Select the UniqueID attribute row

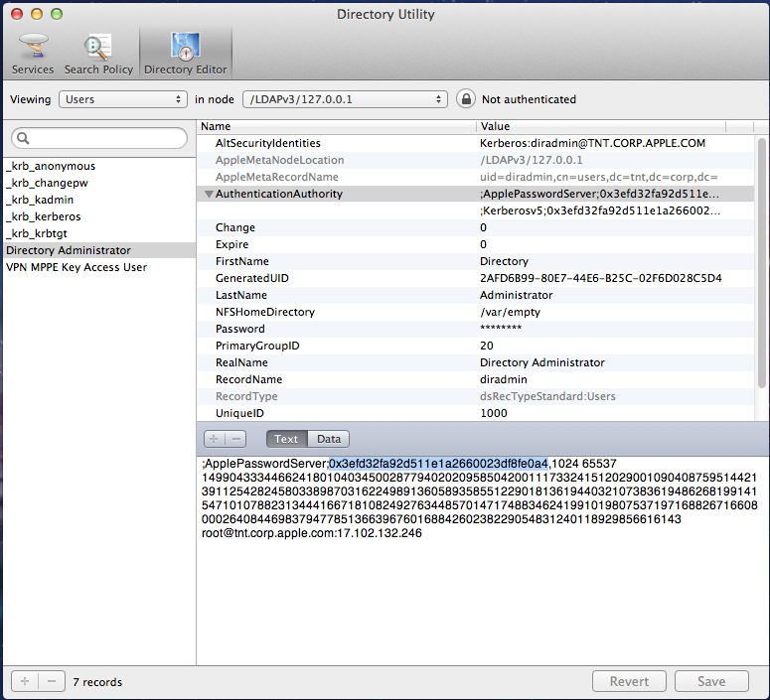pyautogui.click(x=475, y=413)
